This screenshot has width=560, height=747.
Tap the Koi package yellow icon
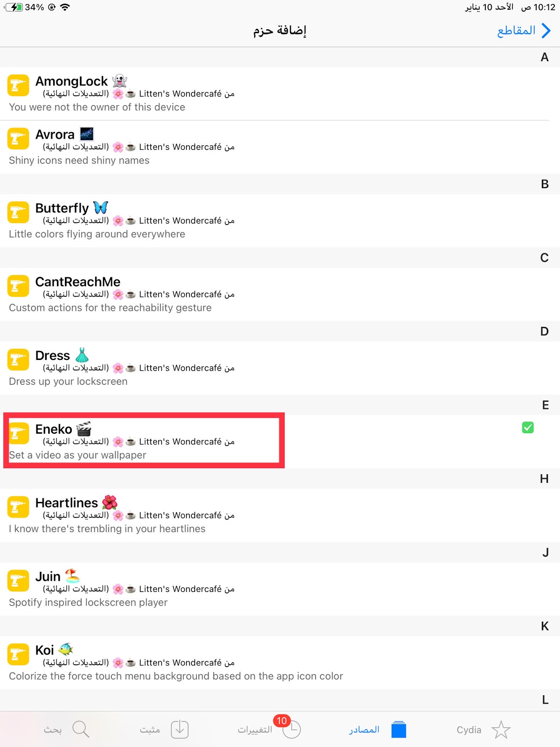click(18, 655)
